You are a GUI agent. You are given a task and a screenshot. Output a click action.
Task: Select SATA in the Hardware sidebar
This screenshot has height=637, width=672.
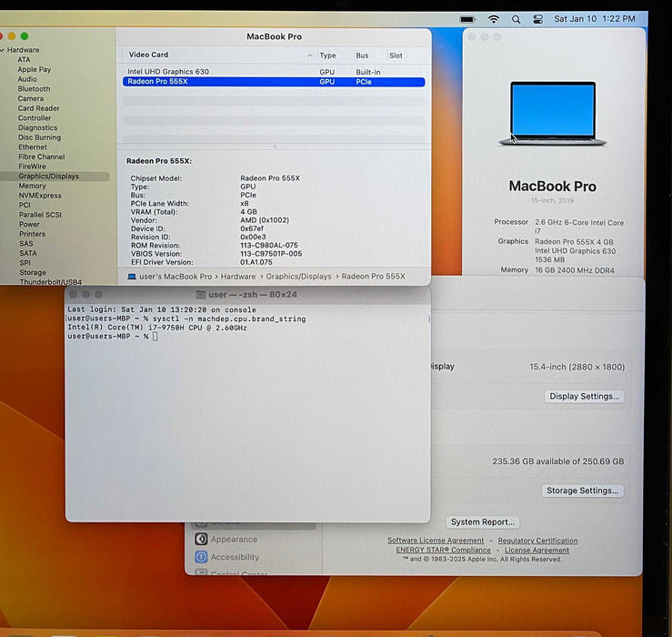tap(28, 254)
